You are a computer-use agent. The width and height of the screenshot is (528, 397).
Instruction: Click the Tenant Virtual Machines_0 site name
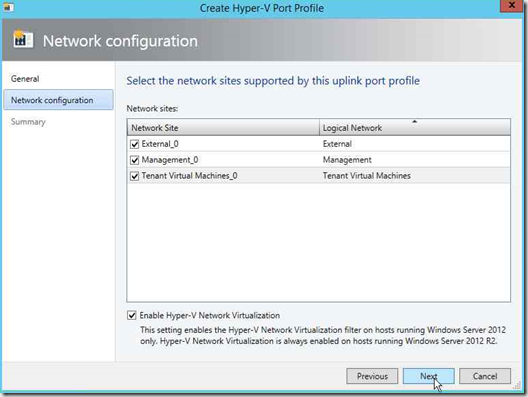pos(189,175)
